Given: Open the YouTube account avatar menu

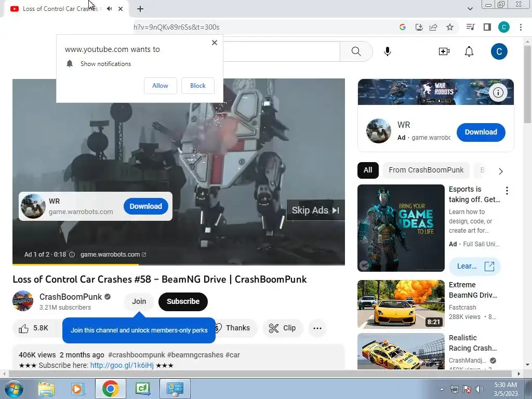Looking at the screenshot, I should [x=499, y=51].
